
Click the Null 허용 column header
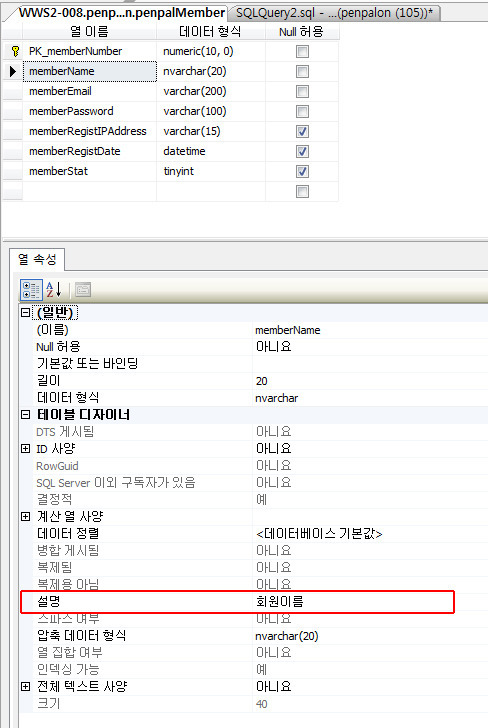(x=301, y=31)
